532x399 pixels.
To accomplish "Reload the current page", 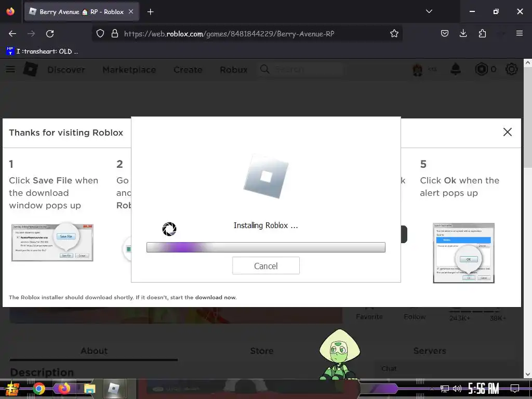I will 50,34.
